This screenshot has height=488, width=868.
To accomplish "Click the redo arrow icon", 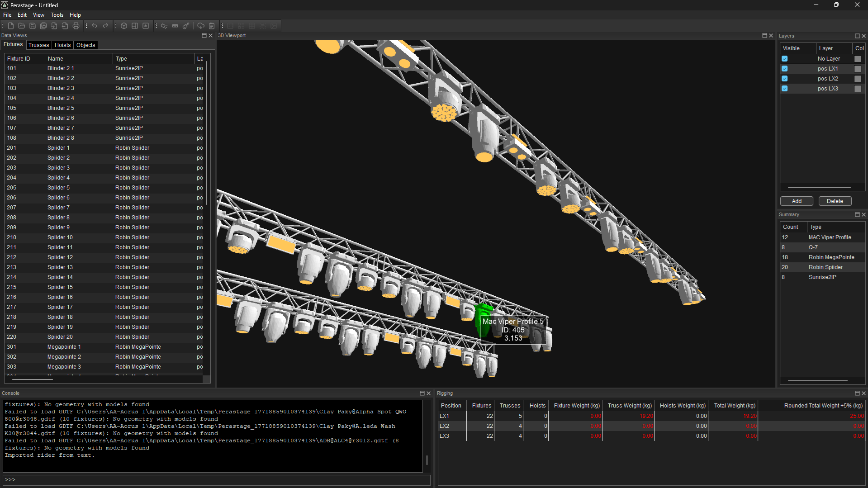I will pyautogui.click(x=105, y=26).
